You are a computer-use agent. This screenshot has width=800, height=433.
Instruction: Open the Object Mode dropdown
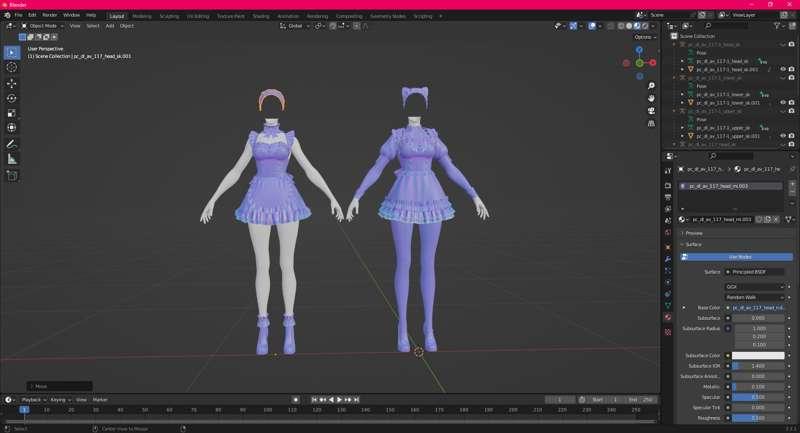pyautogui.click(x=43, y=26)
